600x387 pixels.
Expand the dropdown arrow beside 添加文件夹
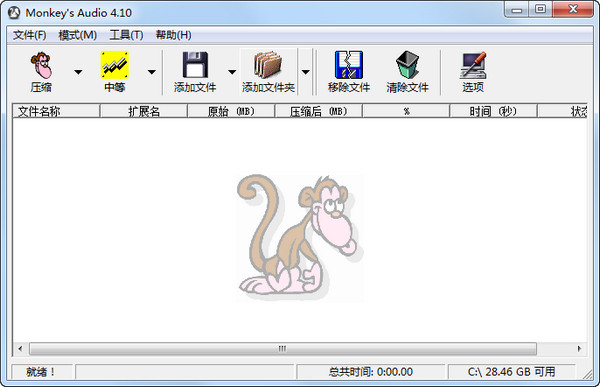305,72
